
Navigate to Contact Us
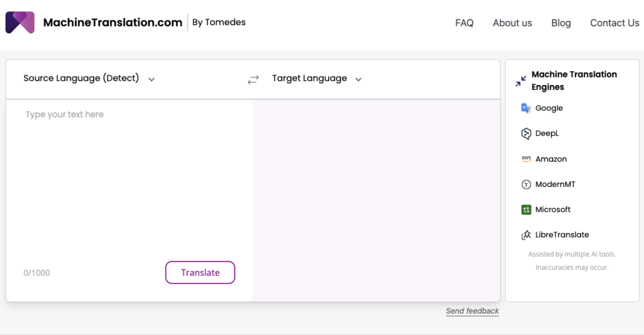614,23
